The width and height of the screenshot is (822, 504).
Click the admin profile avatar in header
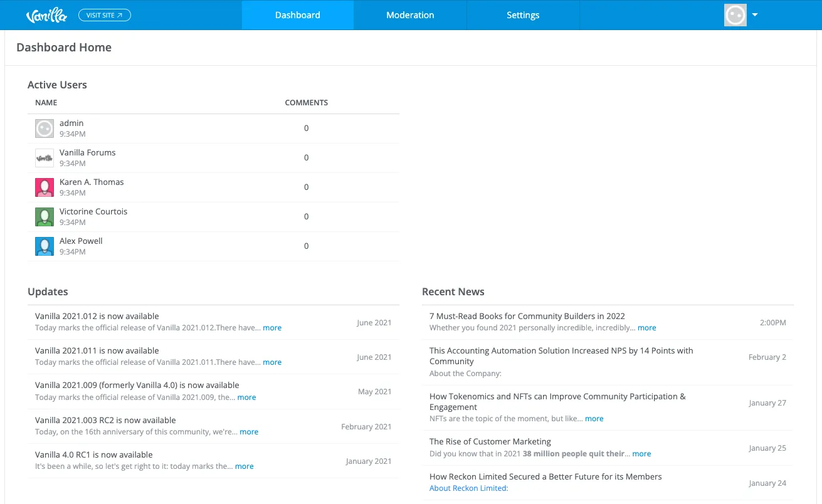(735, 15)
